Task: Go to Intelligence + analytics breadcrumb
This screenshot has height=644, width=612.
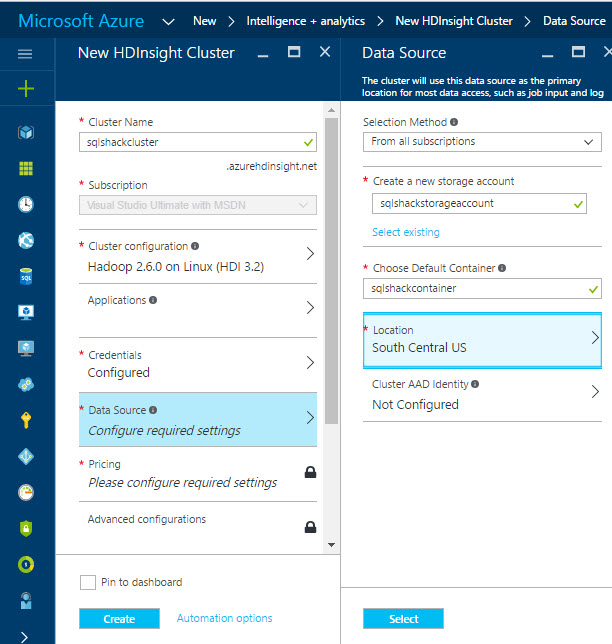Action: tap(305, 21)
